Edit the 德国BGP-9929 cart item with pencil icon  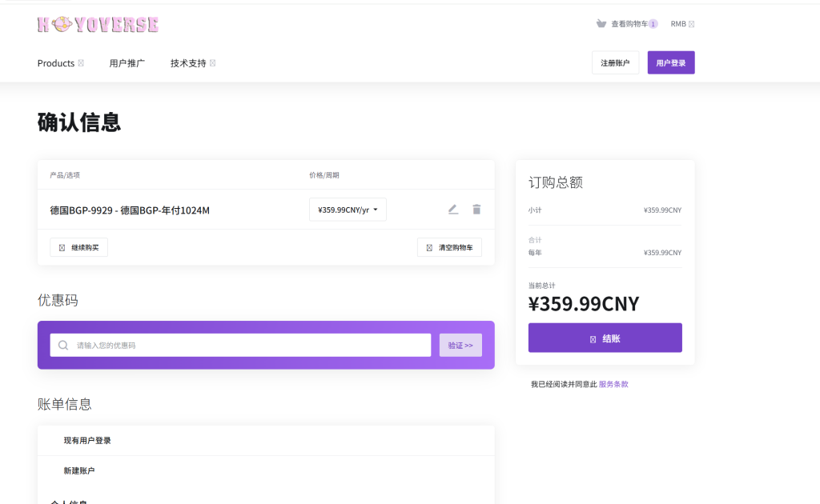point(453,210)
